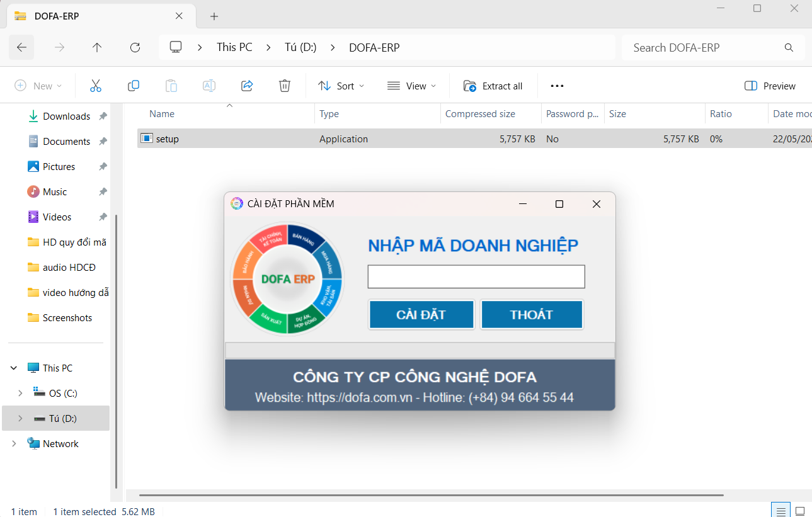Collapse the This PC tree node
This screenshot has height=517, width=812.
pos(14,368)
